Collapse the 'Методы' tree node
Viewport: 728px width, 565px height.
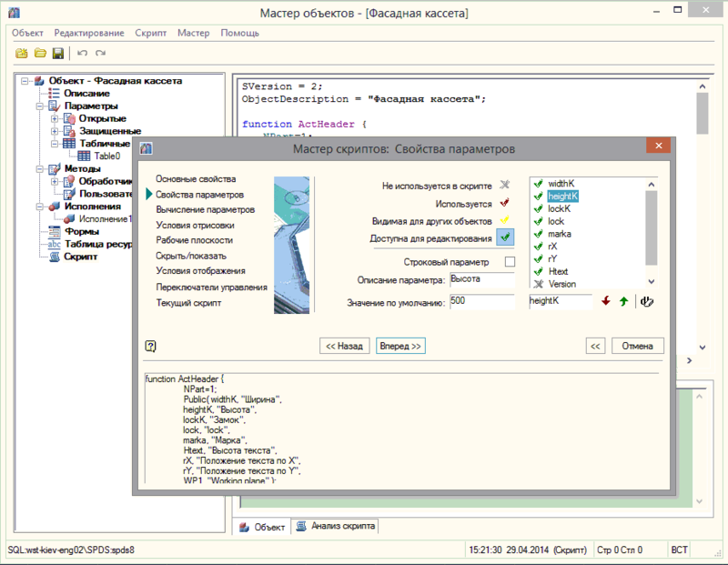pos(40,169)
